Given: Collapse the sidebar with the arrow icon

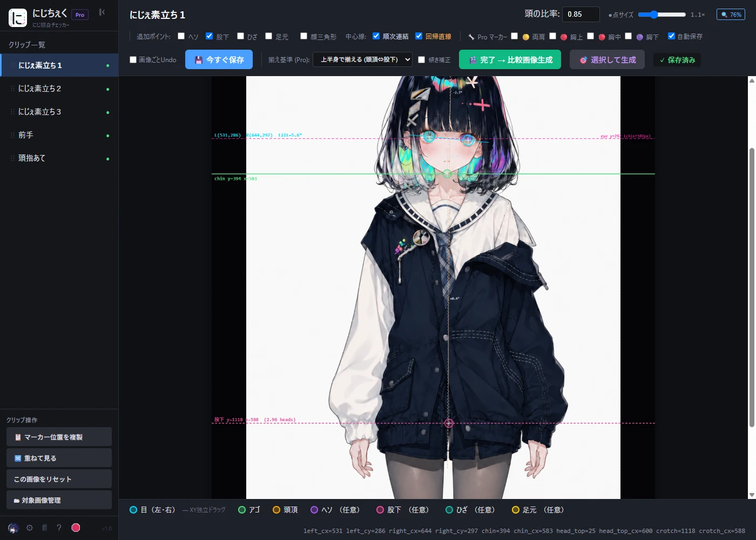Looking at the screenshot, I should click(x=102, y=12).
